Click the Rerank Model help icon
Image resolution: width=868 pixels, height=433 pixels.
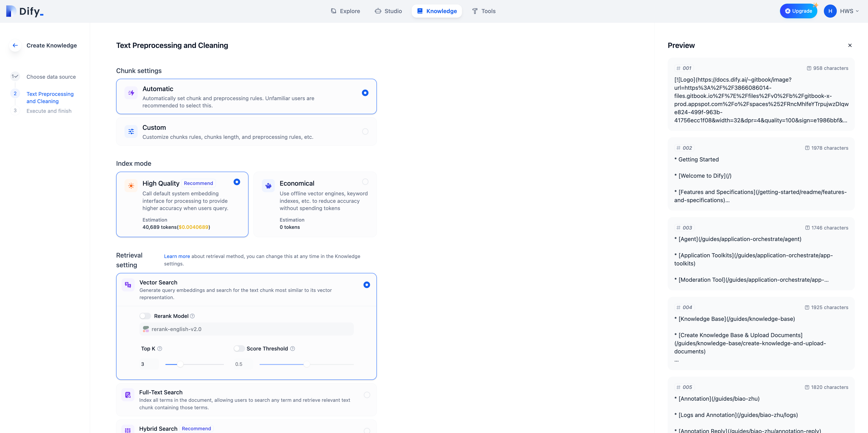192,316
